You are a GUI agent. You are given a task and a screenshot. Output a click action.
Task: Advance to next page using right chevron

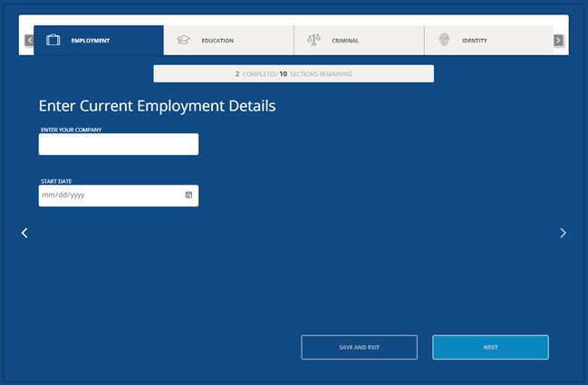[x=563, y=233]
